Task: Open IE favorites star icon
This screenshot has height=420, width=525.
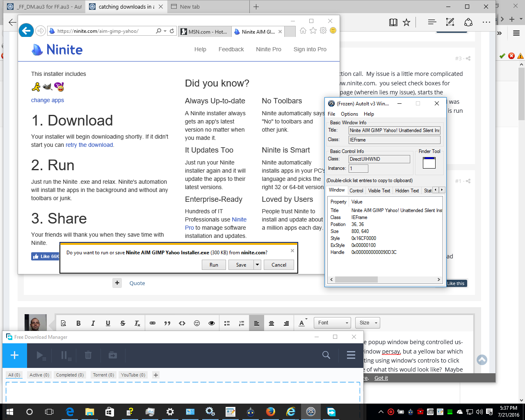Action: point(313,31)
